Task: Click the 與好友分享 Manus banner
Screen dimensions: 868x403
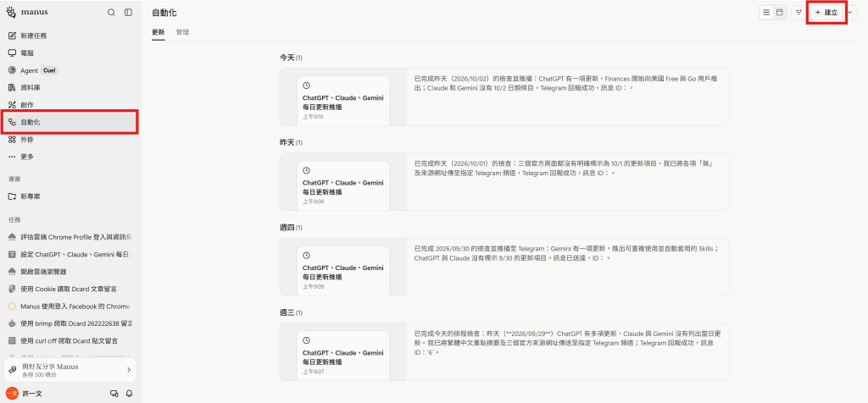Action: click(x=70, y=370)
